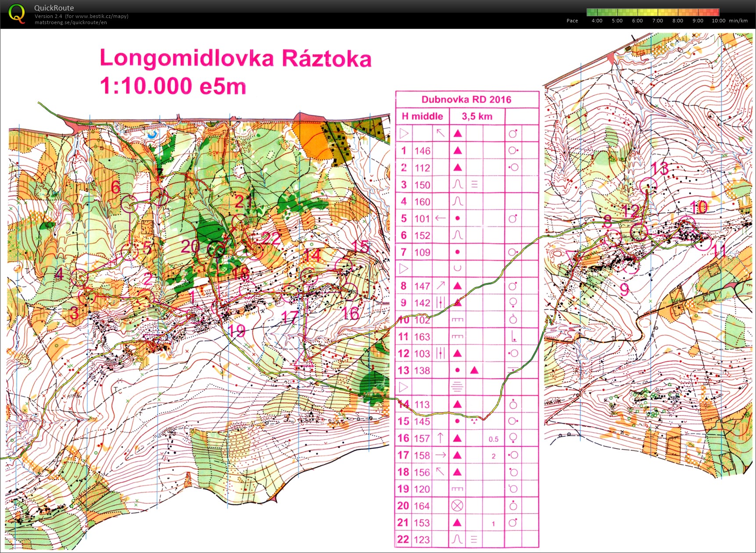Click control circle 13 on the right map

coord(649,185)
